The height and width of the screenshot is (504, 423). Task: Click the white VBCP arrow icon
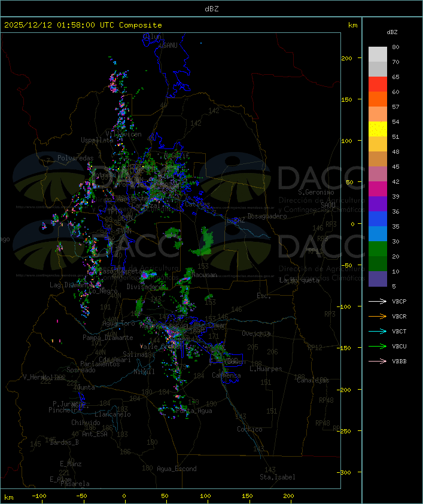378,301
